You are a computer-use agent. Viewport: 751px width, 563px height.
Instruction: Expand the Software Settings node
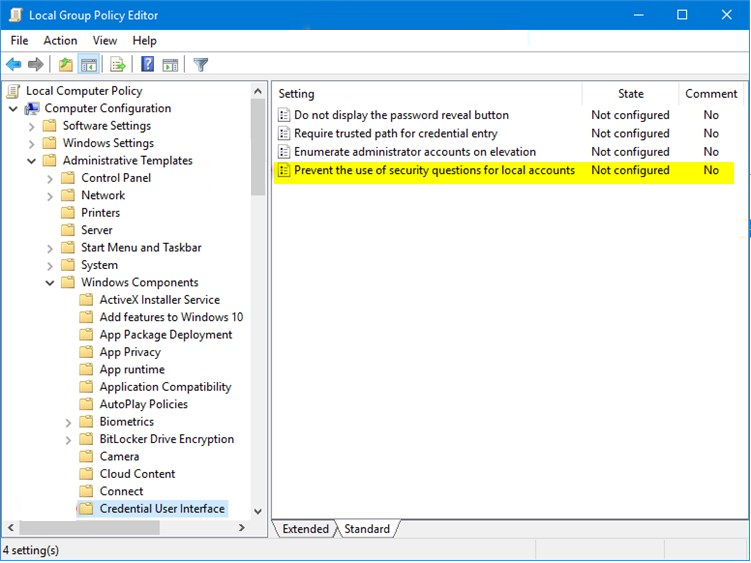click(32, 126)
